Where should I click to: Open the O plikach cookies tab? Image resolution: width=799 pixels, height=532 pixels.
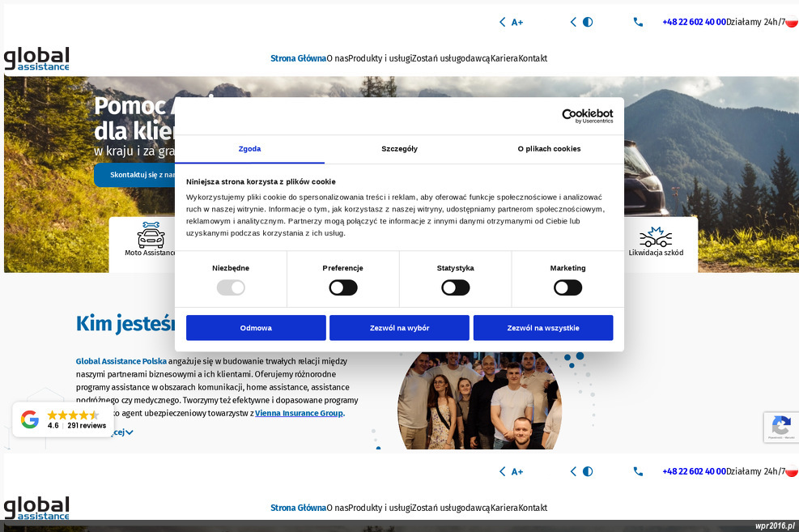click(x=549, y=149)
